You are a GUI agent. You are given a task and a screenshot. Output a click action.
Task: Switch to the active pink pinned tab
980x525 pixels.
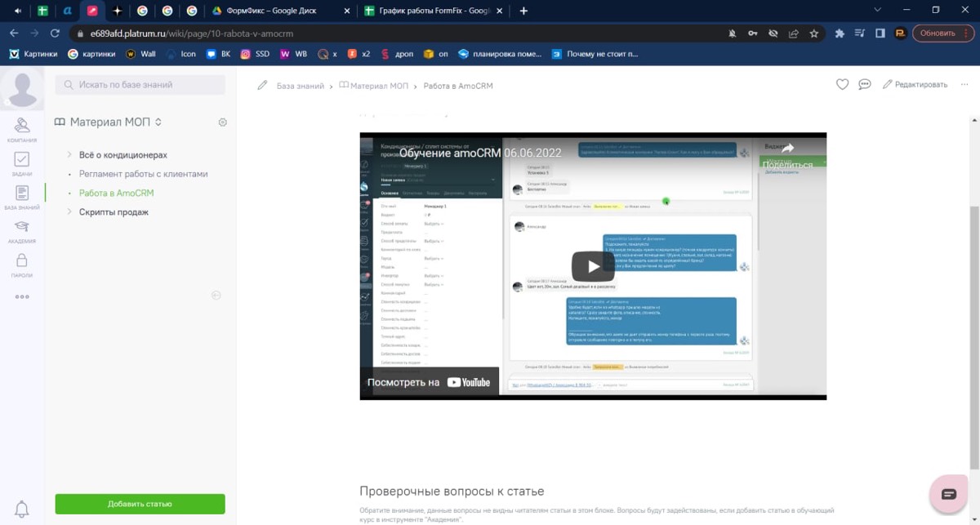click(92, 11)
